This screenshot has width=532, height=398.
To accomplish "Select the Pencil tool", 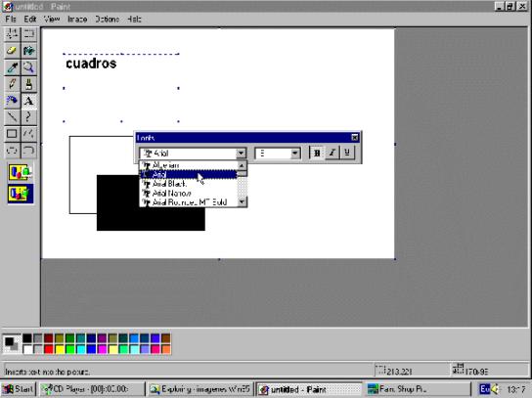I will pos(12,84).
